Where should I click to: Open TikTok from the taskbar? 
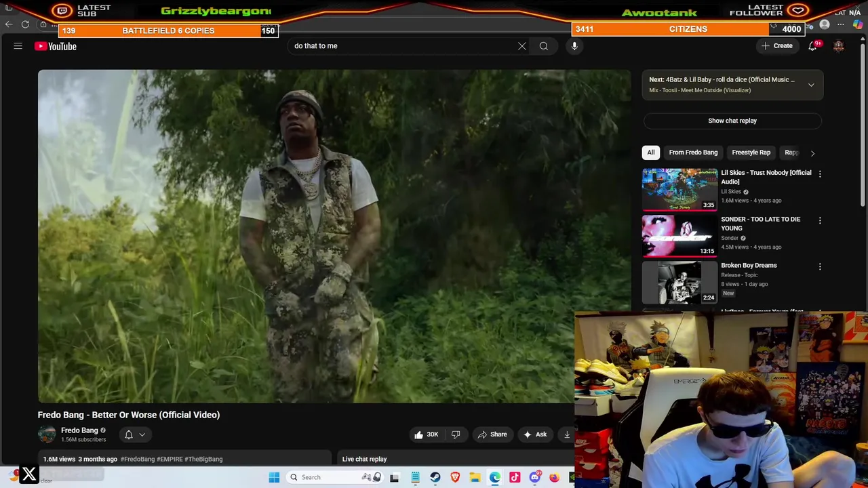click(515, 477)
